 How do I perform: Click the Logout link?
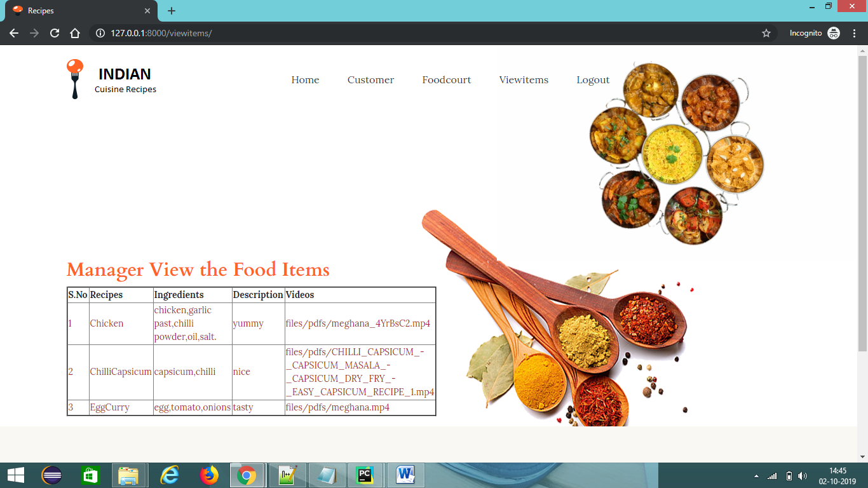pyautogui.click(x=593, y=80)
